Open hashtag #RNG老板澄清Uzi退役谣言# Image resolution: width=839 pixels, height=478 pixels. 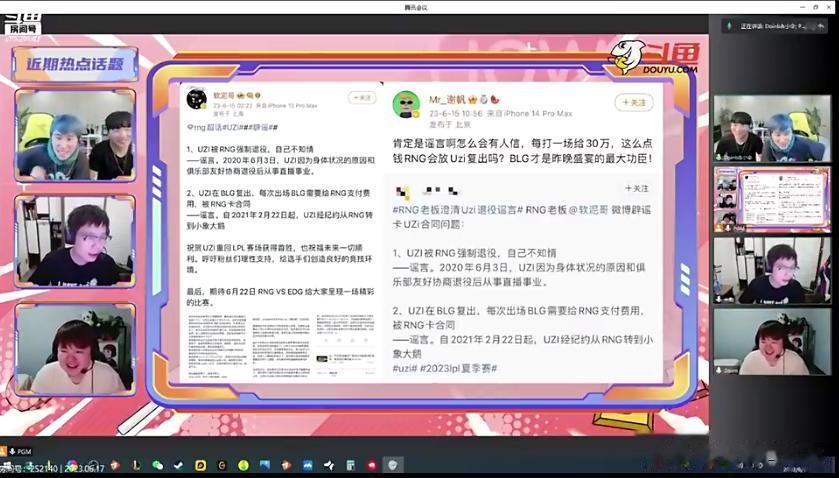[x=457, y=210]
